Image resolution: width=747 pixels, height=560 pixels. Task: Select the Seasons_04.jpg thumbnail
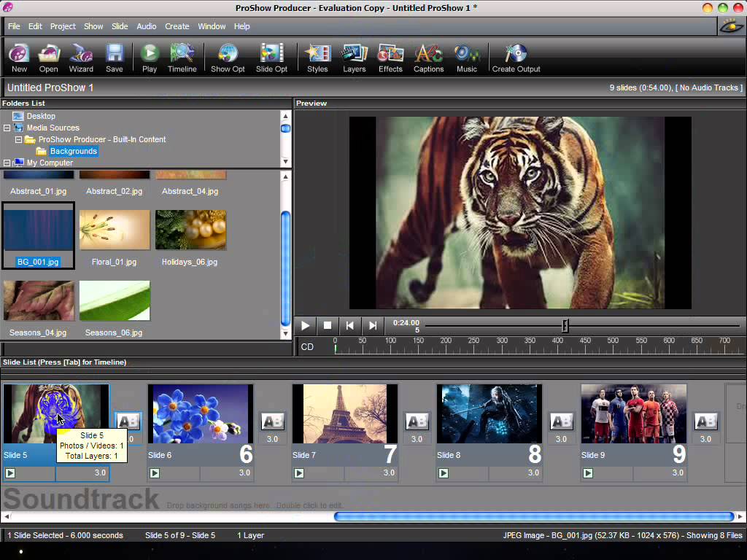[x=39, y=300]
